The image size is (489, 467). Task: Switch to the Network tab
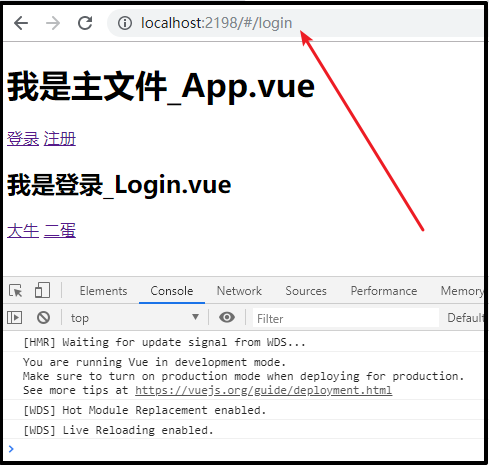(239, 291)
